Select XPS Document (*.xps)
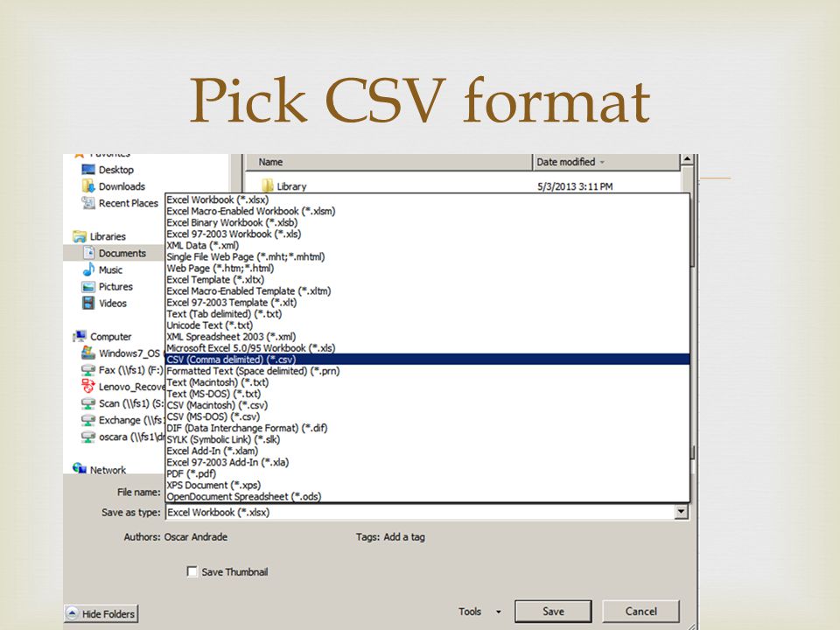840x630 pixels. pyautogui.click(x=427, y=486)
